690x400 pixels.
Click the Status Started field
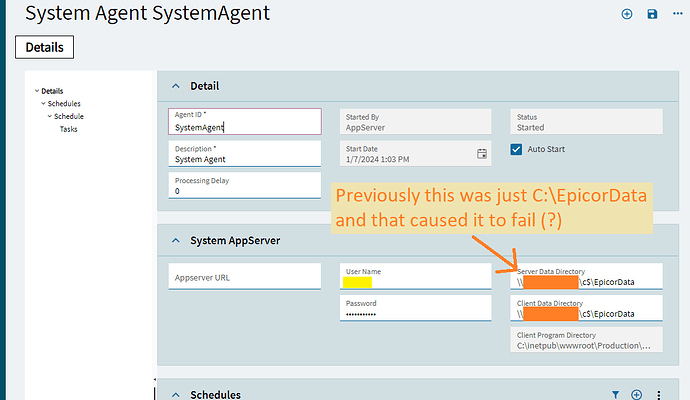[586, 121]
